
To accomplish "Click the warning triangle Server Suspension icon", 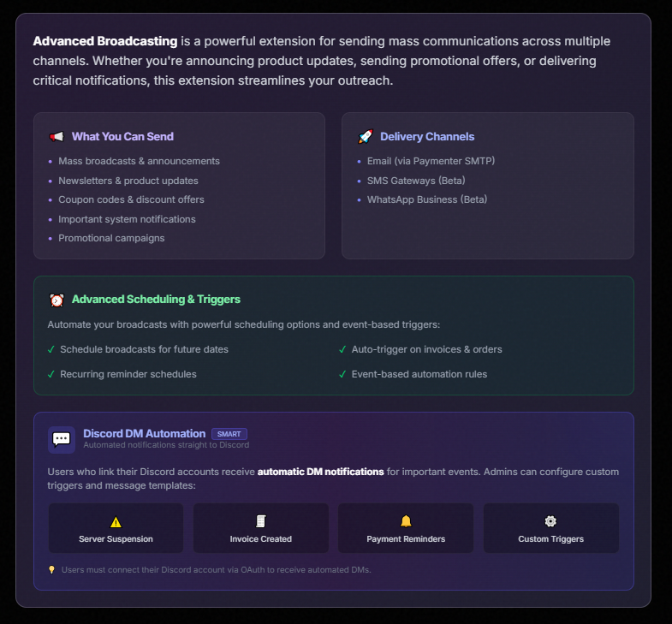I will click(x=116, y=521).
